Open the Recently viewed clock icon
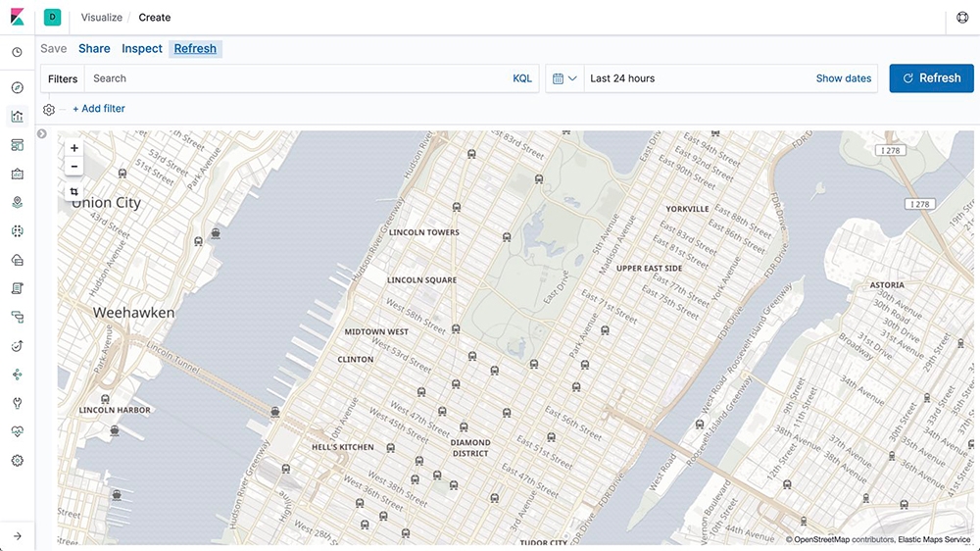 18,52
